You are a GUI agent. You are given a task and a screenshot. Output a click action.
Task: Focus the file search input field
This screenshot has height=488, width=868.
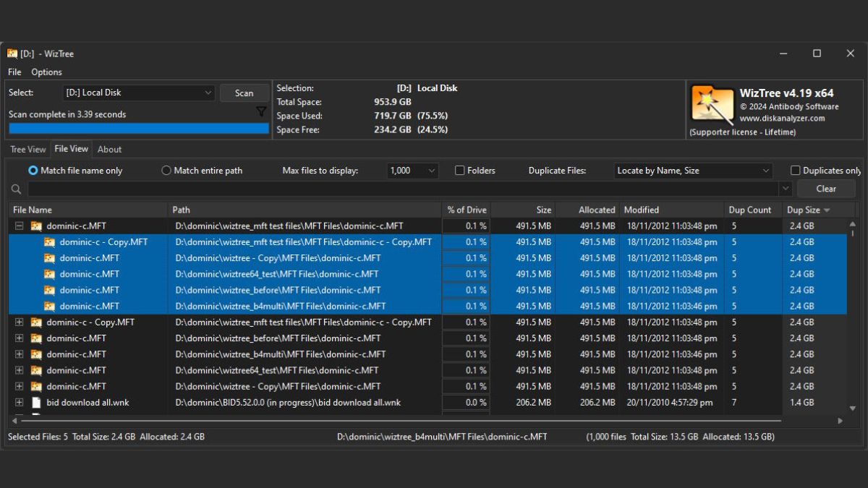(x=402, y=189)
